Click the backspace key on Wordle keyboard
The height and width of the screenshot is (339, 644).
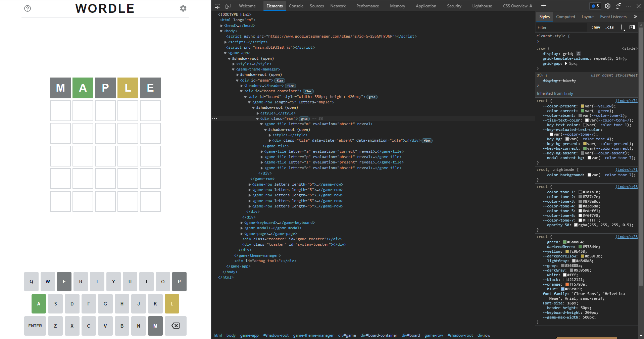coord(176,326)
